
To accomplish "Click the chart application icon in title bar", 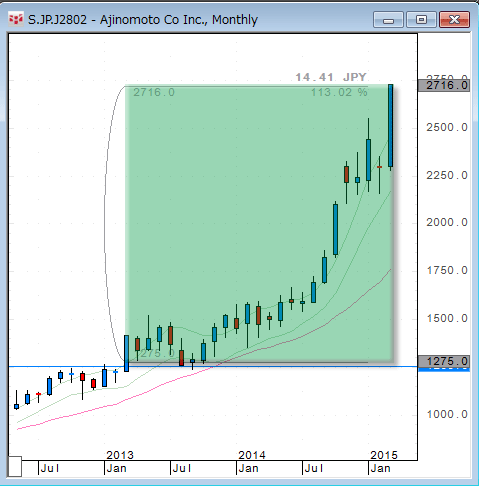I will 16,19.
